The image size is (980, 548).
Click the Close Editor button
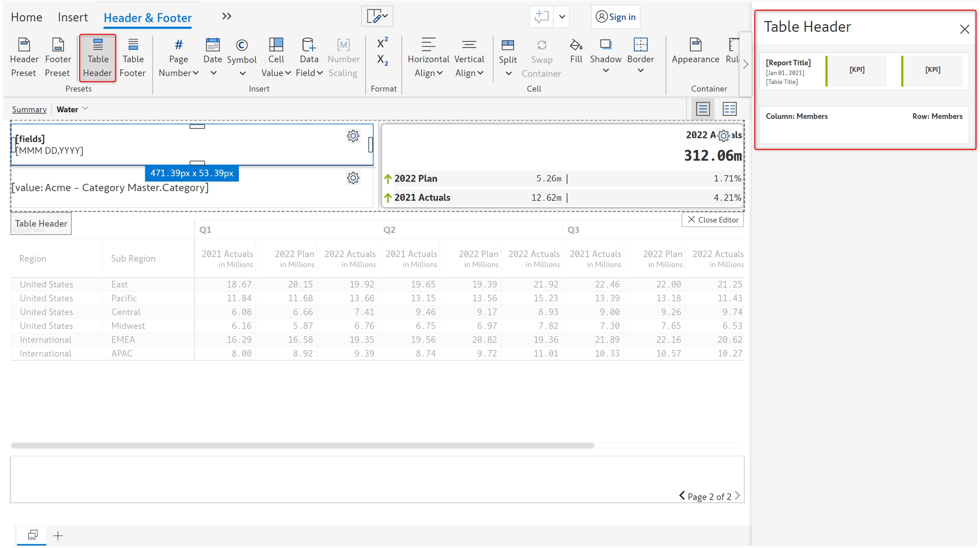(712, 220)
